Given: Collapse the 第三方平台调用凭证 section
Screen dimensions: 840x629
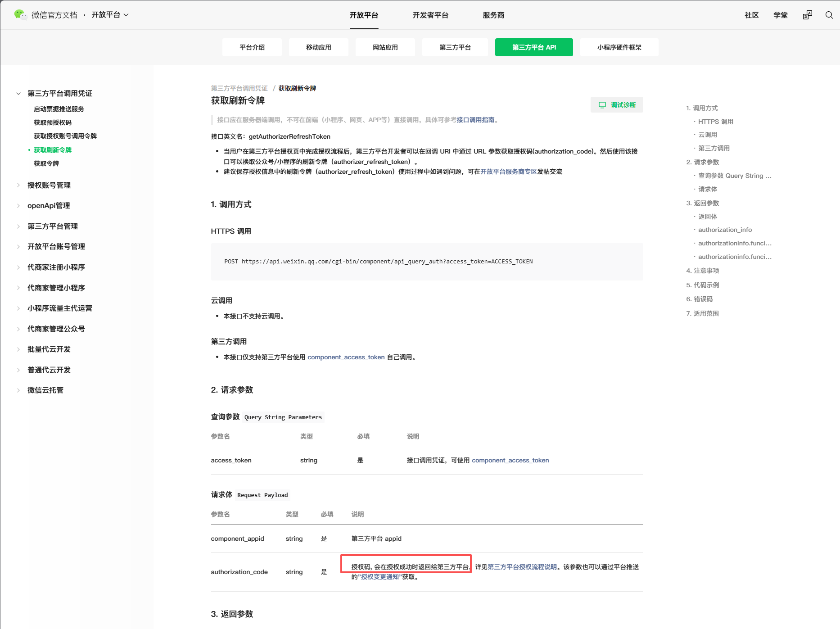Looking at the screenshot, I should (x=18, y=94).
